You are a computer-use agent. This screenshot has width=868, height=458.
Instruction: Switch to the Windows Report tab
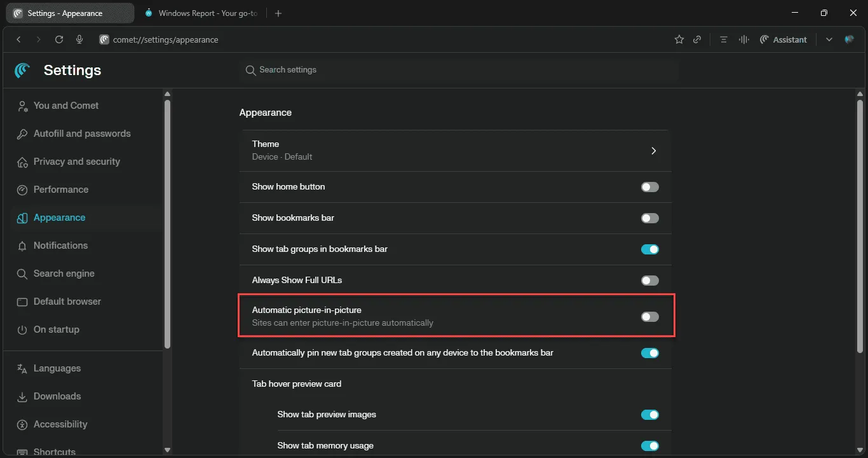point(203,13)
